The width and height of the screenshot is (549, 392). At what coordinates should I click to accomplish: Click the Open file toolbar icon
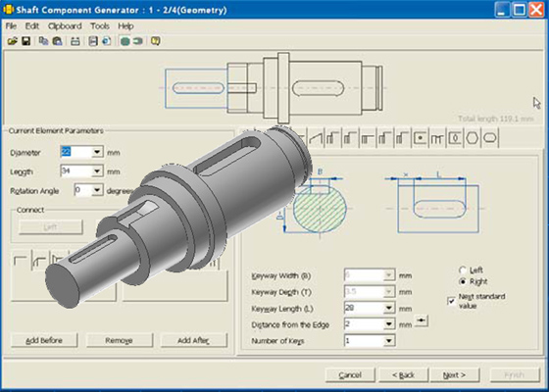[12, 41]
